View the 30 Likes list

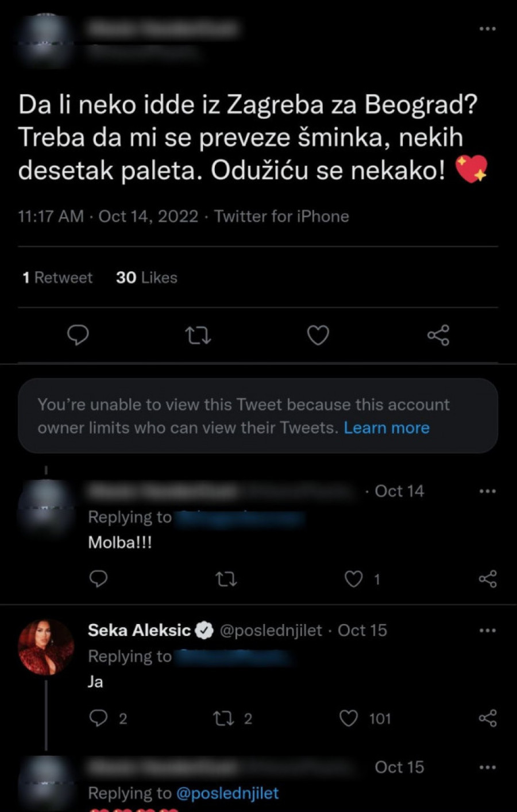[x=146, y=278]
